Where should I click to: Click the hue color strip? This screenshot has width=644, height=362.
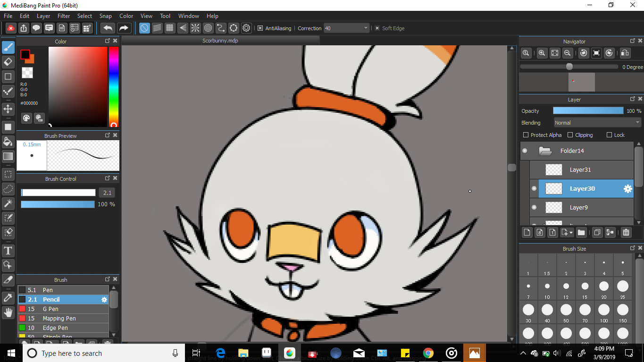(x=114, y=86)
